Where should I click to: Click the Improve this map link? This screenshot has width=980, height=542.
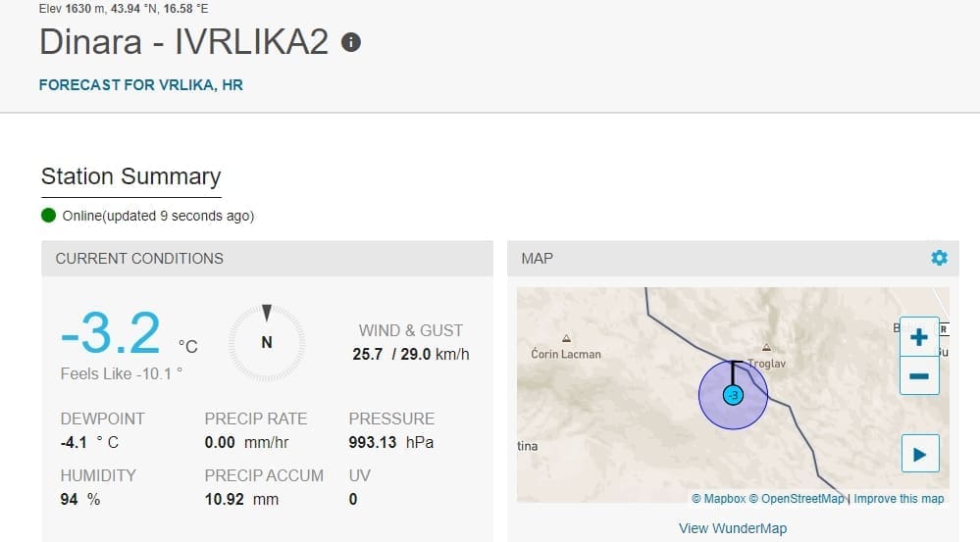(x=899, y=499)
